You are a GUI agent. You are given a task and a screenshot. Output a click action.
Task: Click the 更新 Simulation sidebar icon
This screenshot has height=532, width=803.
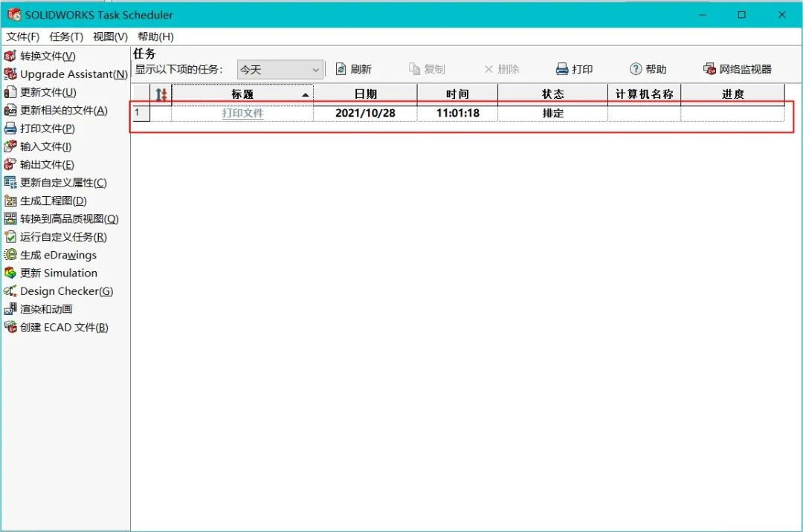tap(10, 273)
